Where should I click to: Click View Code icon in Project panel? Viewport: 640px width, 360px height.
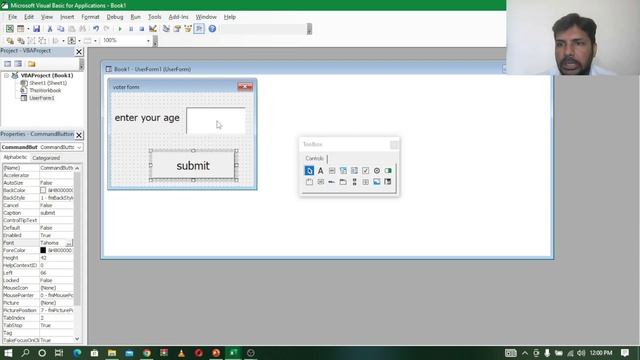click(7, 64)
